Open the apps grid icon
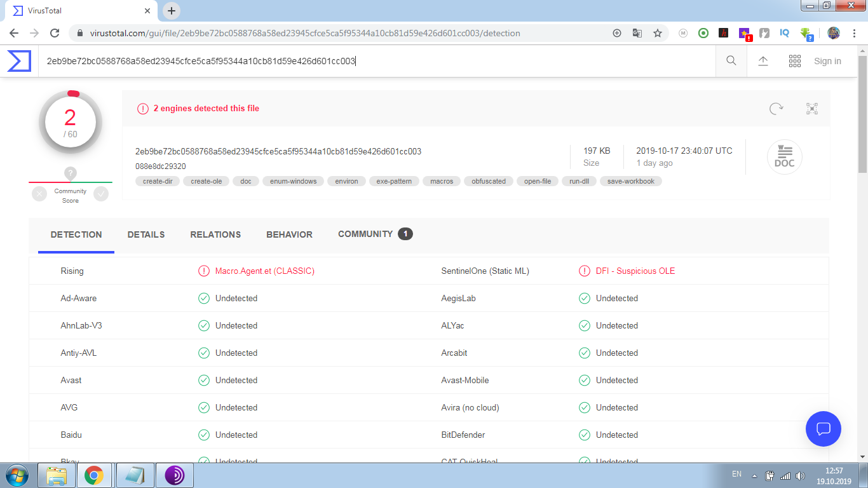The image size is (868, 488). (794, 61)
